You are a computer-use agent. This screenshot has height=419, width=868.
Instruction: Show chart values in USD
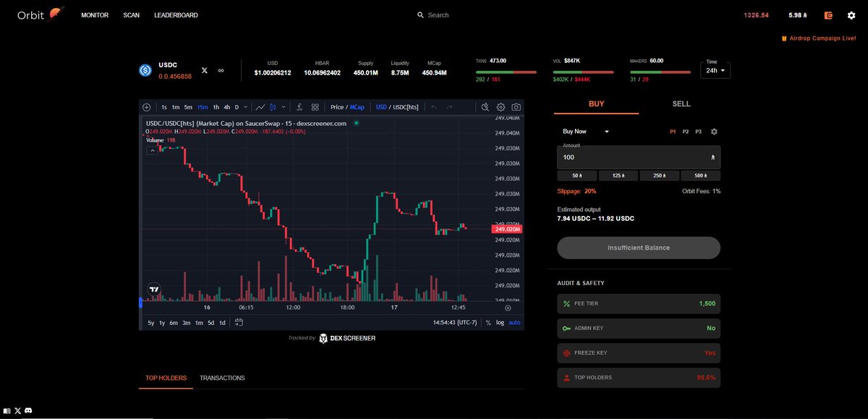381,107
